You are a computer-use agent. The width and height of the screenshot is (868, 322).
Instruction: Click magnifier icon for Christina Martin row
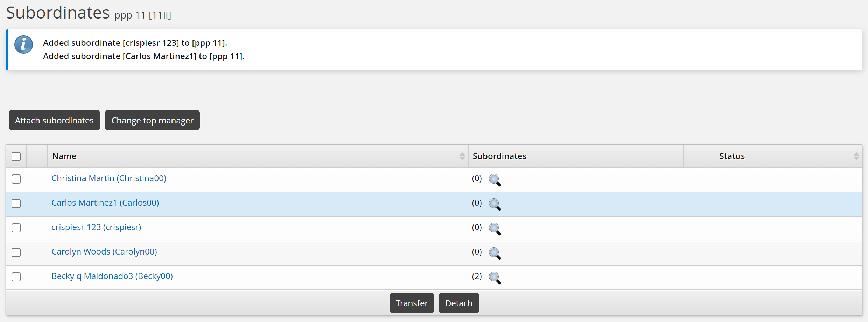(x=495, y=180)
